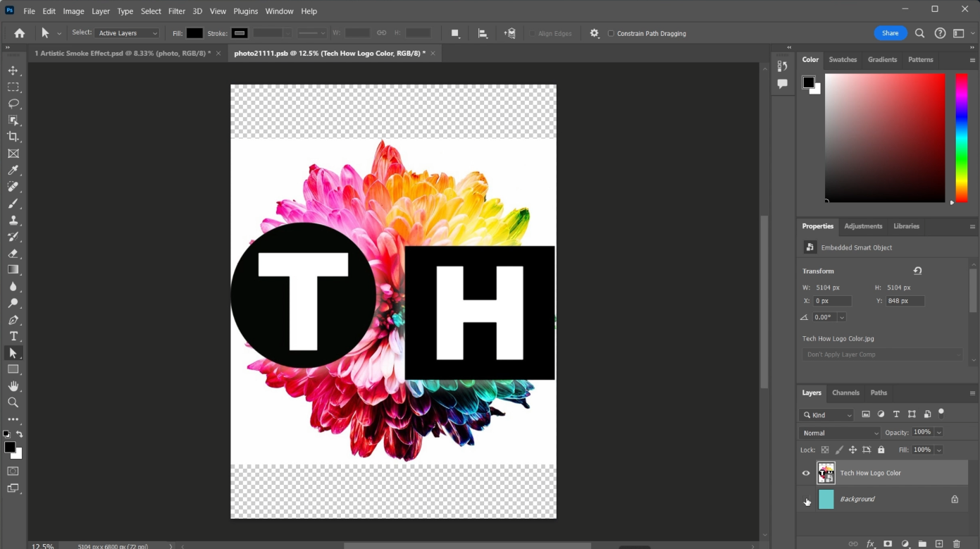Toggle visibility of the Background layer

point(806,500)
